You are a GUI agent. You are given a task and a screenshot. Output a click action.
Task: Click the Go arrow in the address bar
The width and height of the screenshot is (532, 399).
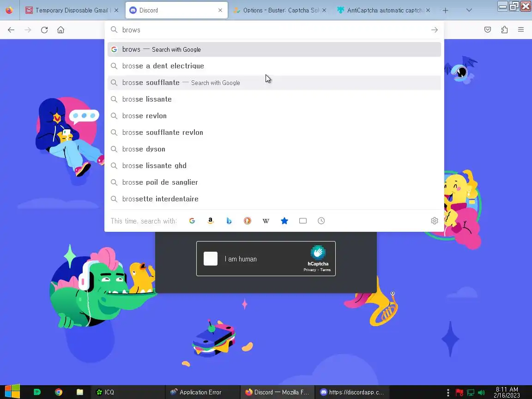click(434, 30)
